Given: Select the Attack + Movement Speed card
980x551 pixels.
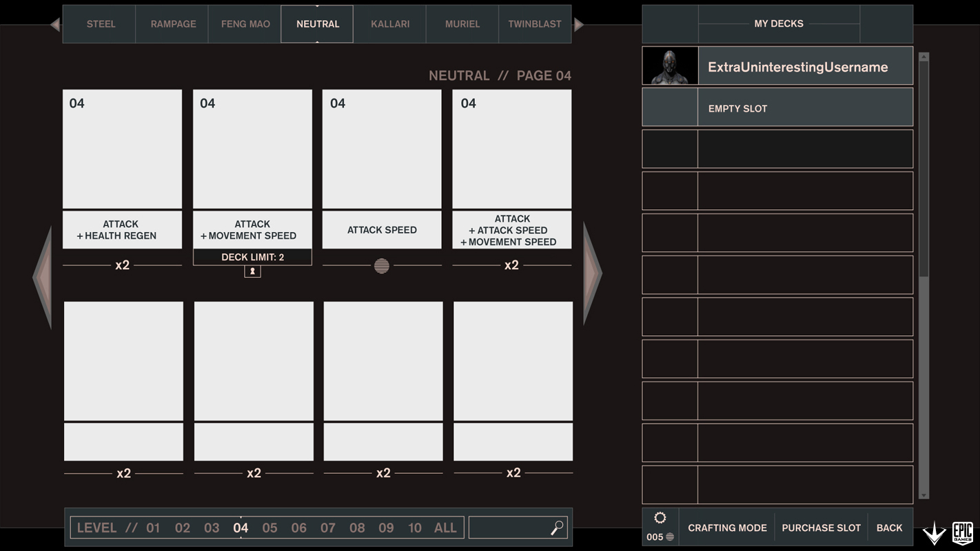Looking at the screenshot, I should click(252, 169).
